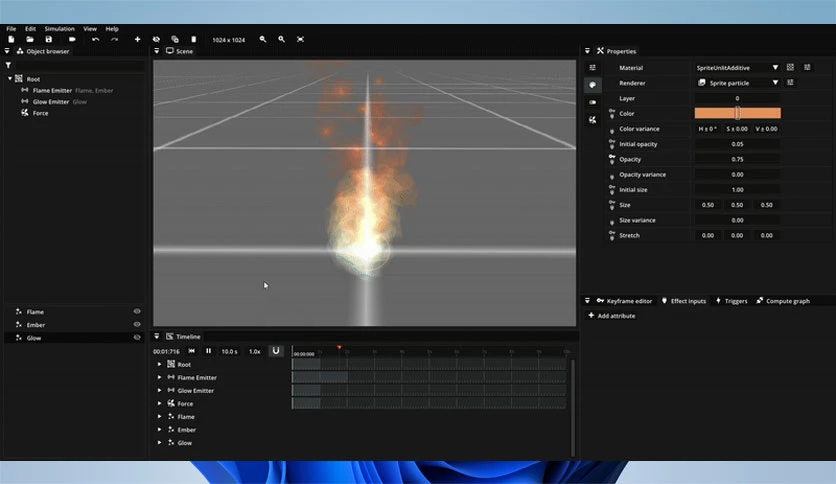
Task: Click the Delete trash toolbar icon
Action: 194,39
